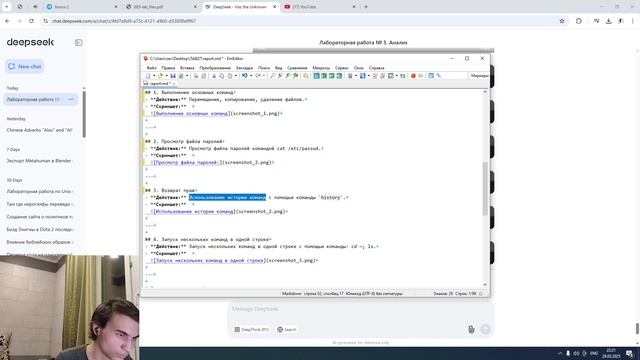
Task: Click the Undo arrow icon in EmEditor
Action: tap(244, 76)
